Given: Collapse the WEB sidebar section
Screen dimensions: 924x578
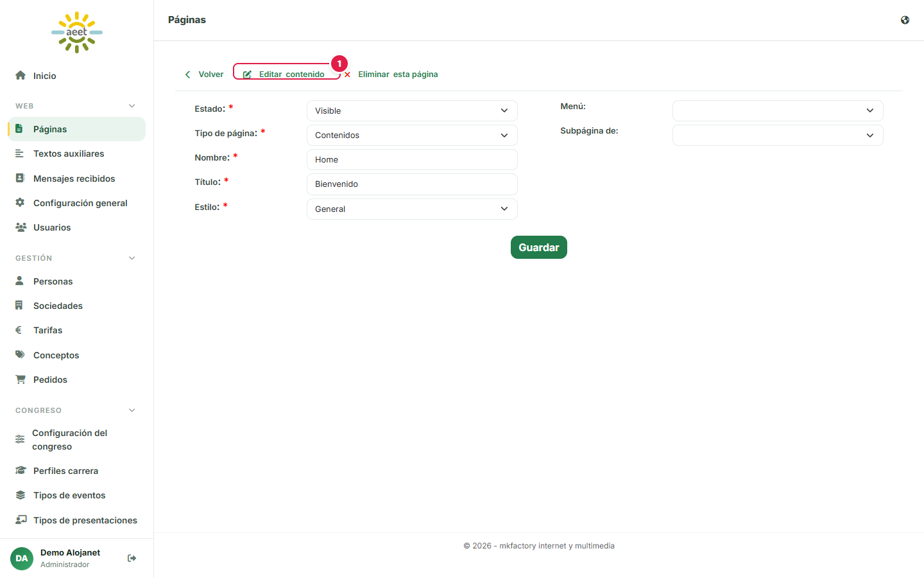Looking at the screenshot, I should click(x=132, y=106).
